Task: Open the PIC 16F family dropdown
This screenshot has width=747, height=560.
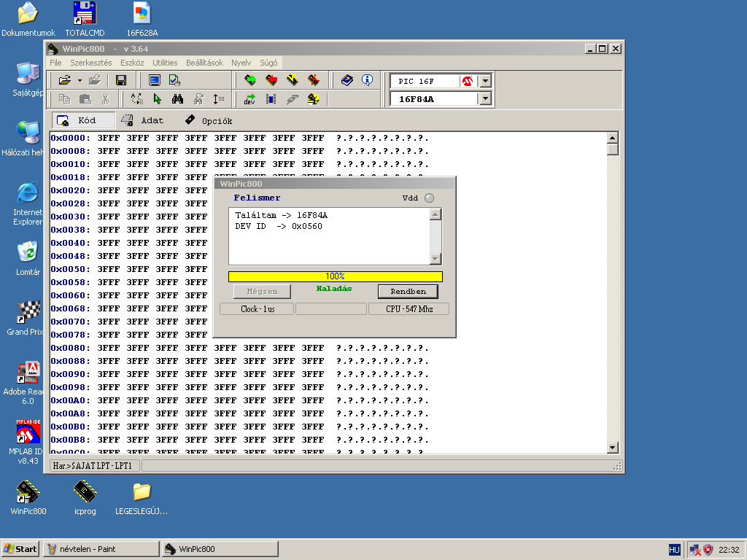Action: (x=485, y=81)
